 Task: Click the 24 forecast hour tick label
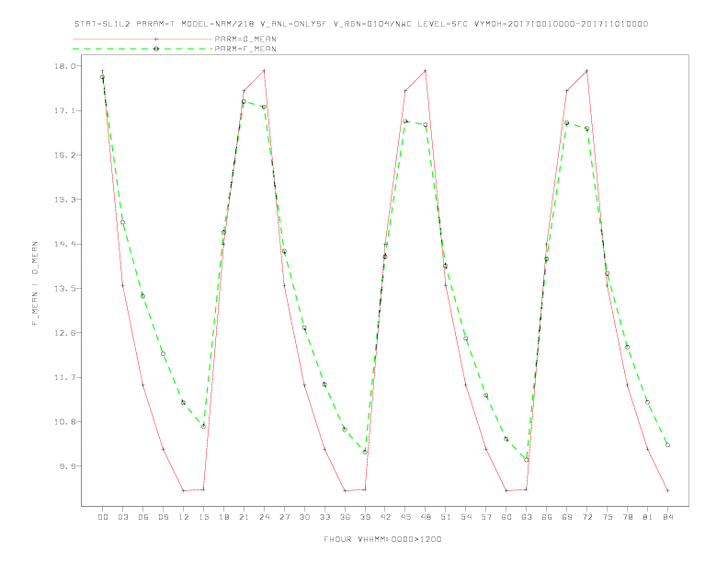coord(264,517)
